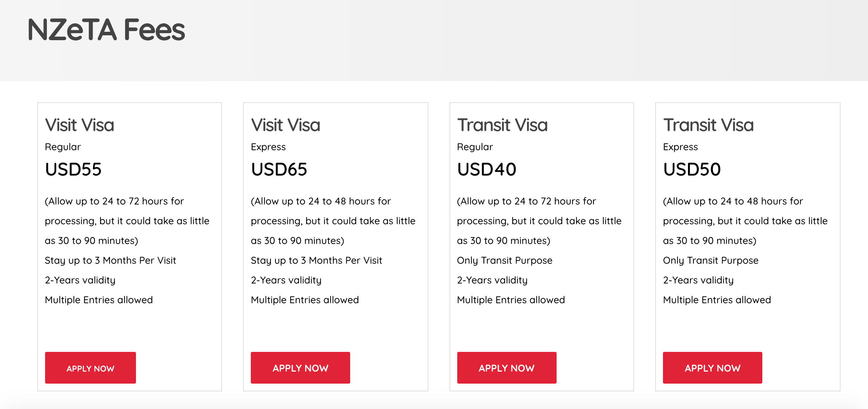Screen dimensions: 868x409
Task: Click 2-Years validity in USD65 card
Action: coord(286,280)
